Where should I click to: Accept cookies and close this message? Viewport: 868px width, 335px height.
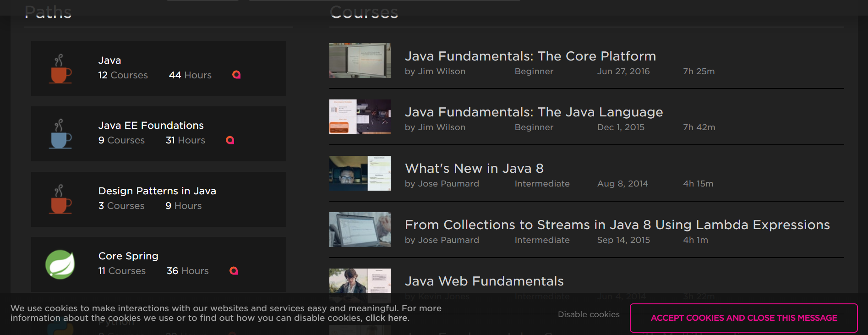point(743,318)
